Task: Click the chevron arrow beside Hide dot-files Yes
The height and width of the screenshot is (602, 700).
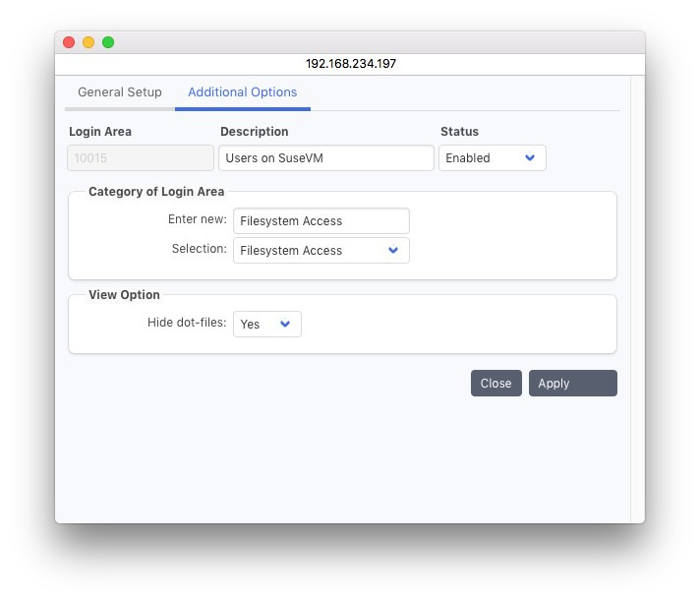Action: click(286, 324)
